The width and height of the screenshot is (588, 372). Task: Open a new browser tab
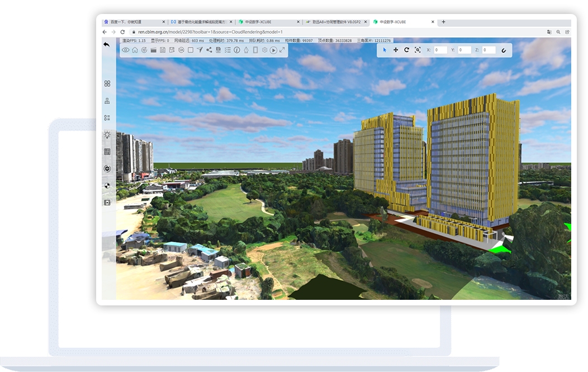click(444, 22)
